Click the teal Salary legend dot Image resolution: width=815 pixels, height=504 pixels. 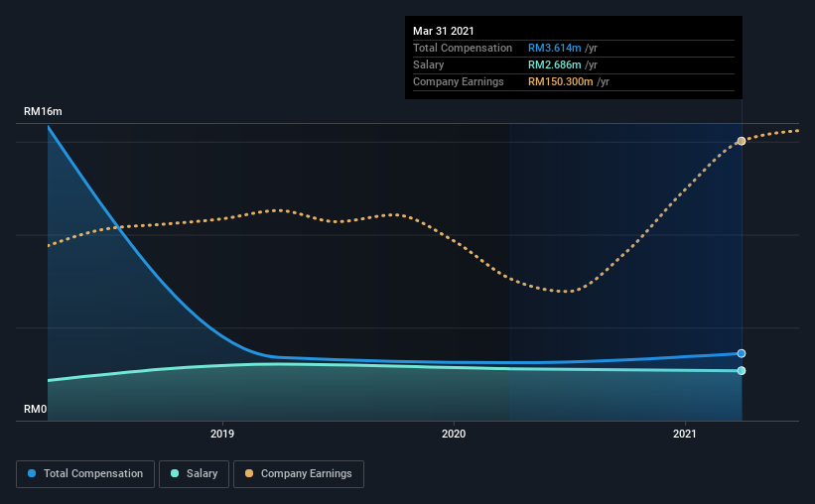tap(175, 473)
